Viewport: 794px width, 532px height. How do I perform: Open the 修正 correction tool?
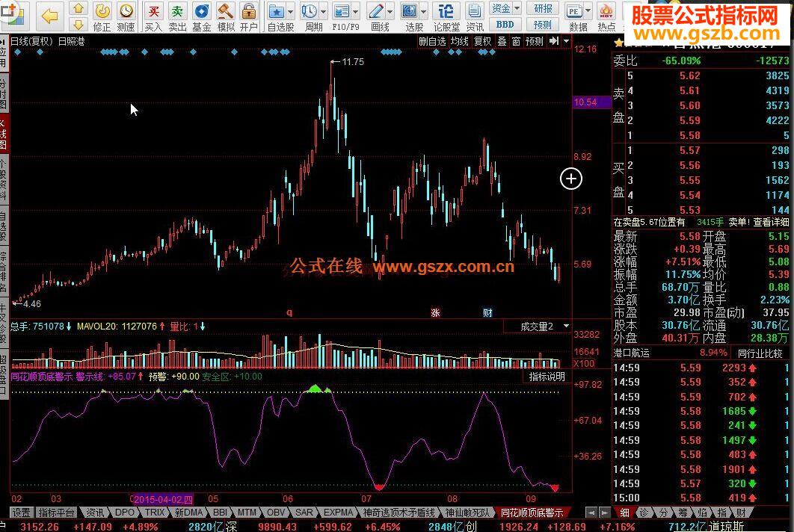[102, 16]
